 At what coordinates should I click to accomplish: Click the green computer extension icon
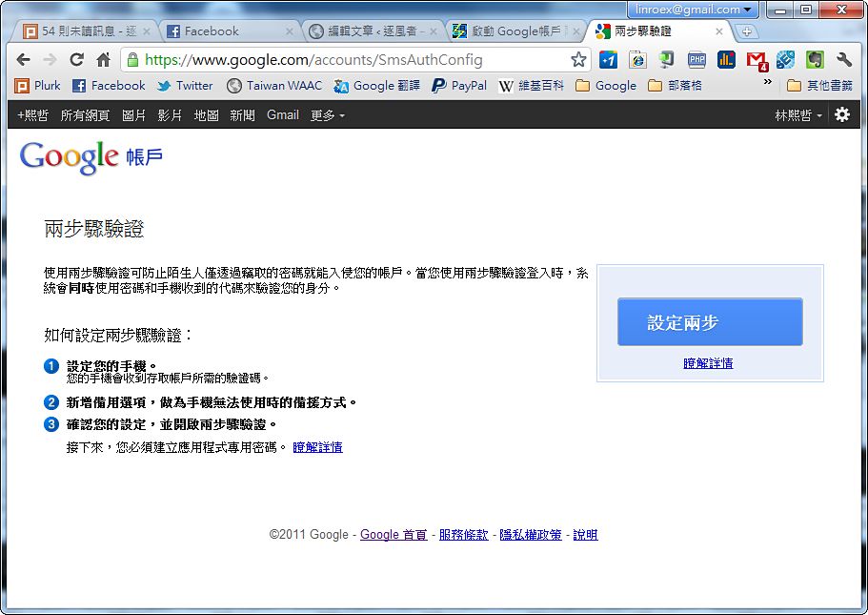coord(667,59)
